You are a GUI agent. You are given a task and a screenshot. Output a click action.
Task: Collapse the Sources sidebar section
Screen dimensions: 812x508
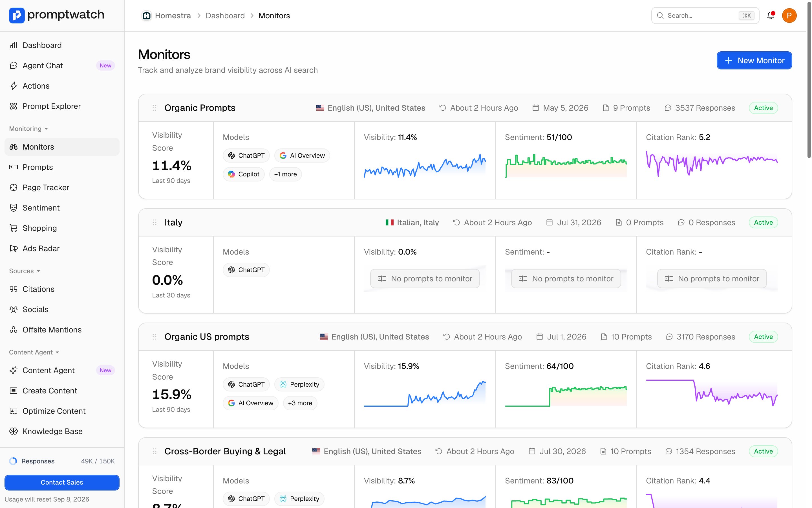[25, 271]
